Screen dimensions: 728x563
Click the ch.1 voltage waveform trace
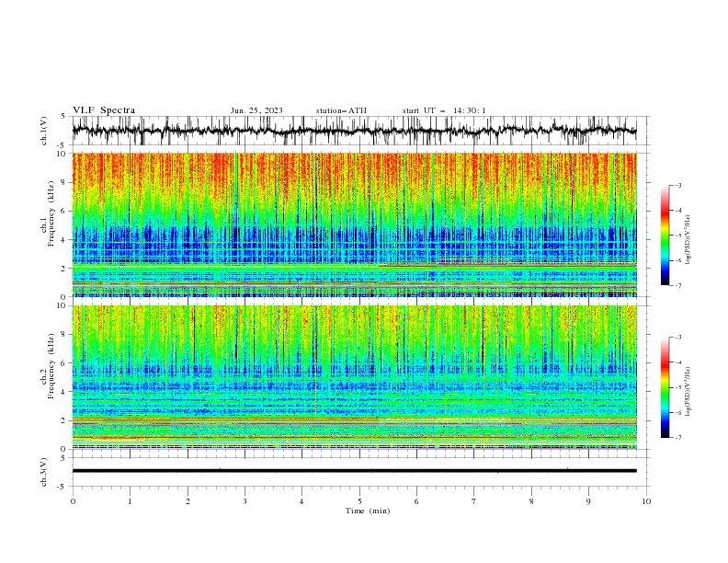coord(354,131)
